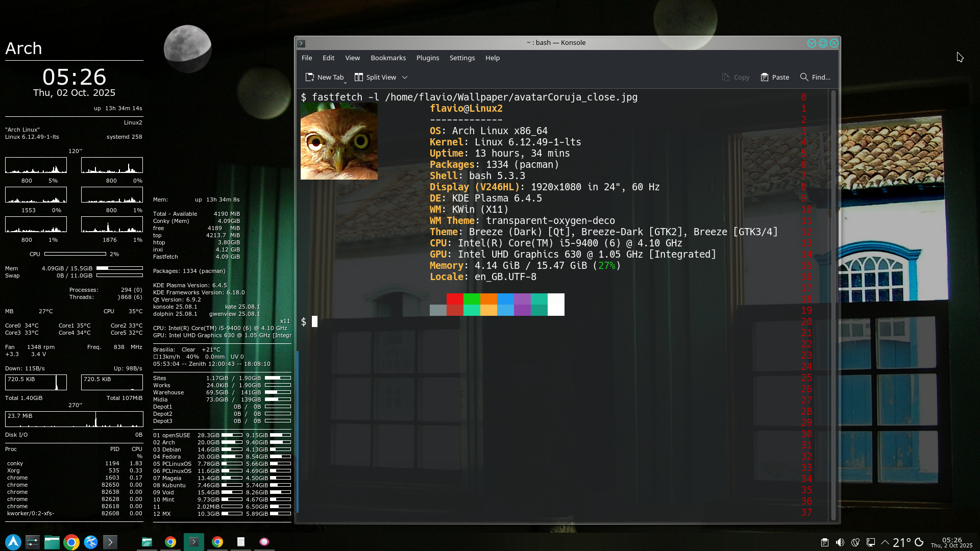Click the 21° weather widget
980x551 pixels.
(x=901, y=542)
